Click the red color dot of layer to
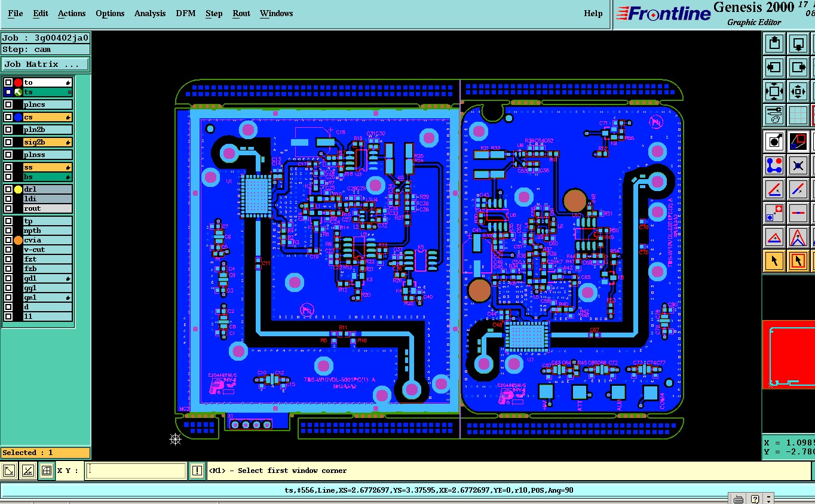The height and width of the screenshot is (504, 815). 18,82
